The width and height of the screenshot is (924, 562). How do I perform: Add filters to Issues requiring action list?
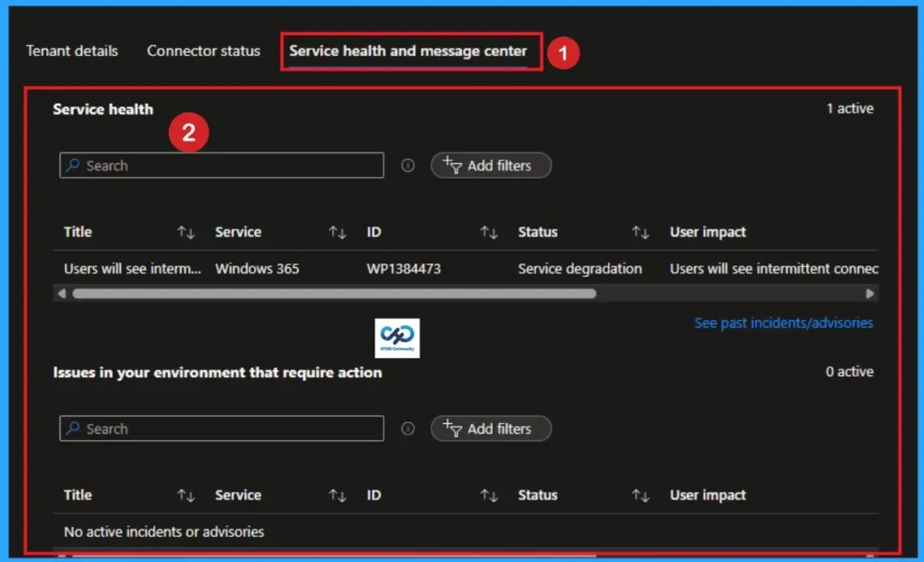[x=491, y=428]
